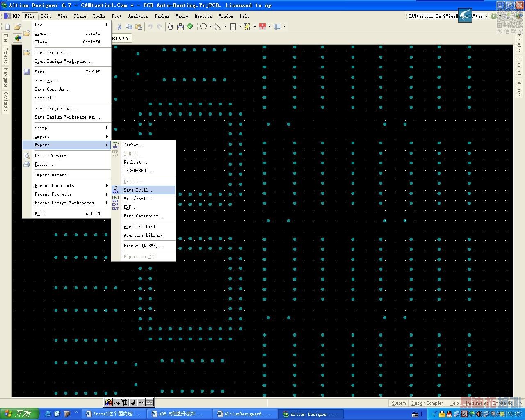This screenshot has width=525, height=420.
Task: Select the arc/circle placement tool icon
Action: coord(203,27)
